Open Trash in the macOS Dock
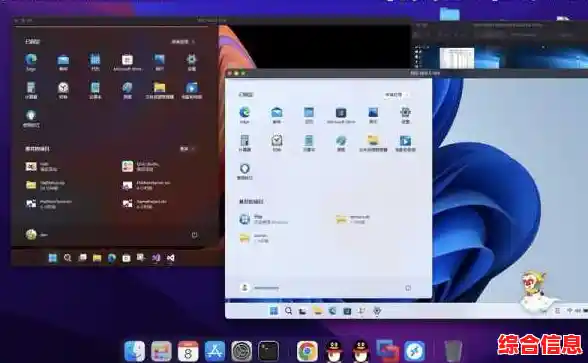The height and width of the screenshot is (363, 588). pos(453,351)
